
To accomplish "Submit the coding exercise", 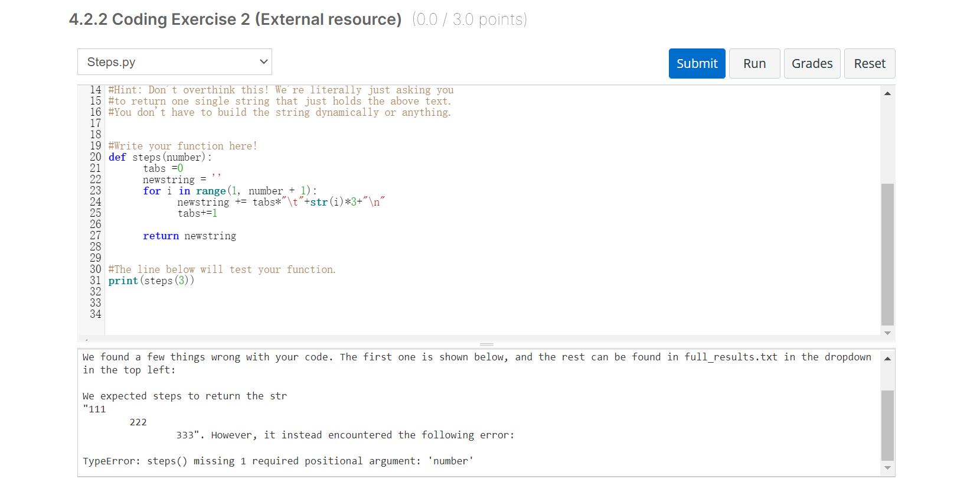I will 697,63.
